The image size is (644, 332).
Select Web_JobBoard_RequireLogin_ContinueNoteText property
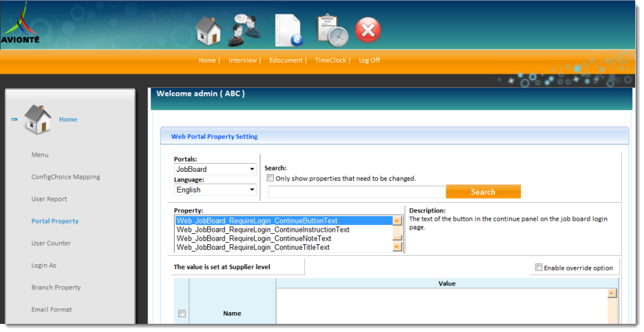click(x=253, y=238)
